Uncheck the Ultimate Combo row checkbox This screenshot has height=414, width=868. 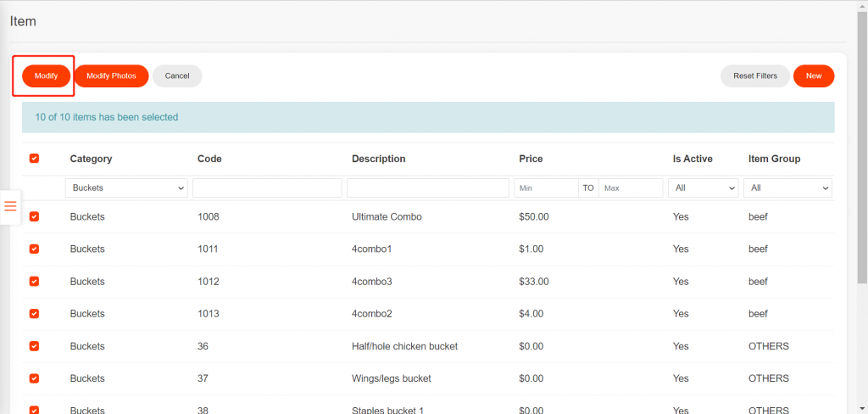(x=34, y=217)
